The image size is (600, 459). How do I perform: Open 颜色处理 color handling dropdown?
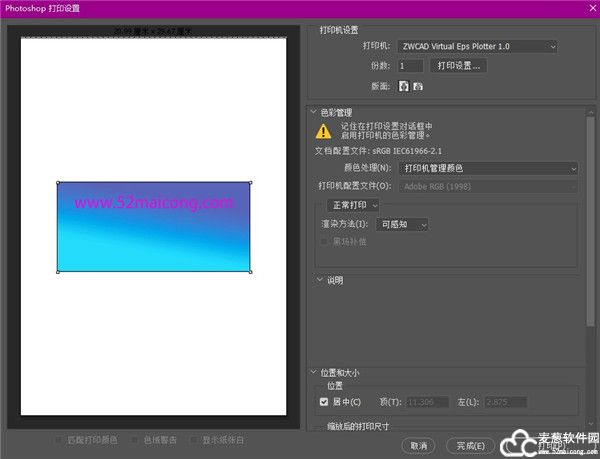pos(488,168)
